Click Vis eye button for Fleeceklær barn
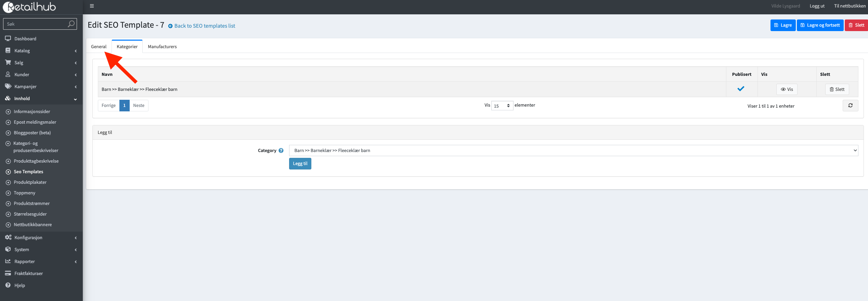Image resolution: width=868 pixels, height=301 pixels. pyautogui.click(x=787, y=89)
